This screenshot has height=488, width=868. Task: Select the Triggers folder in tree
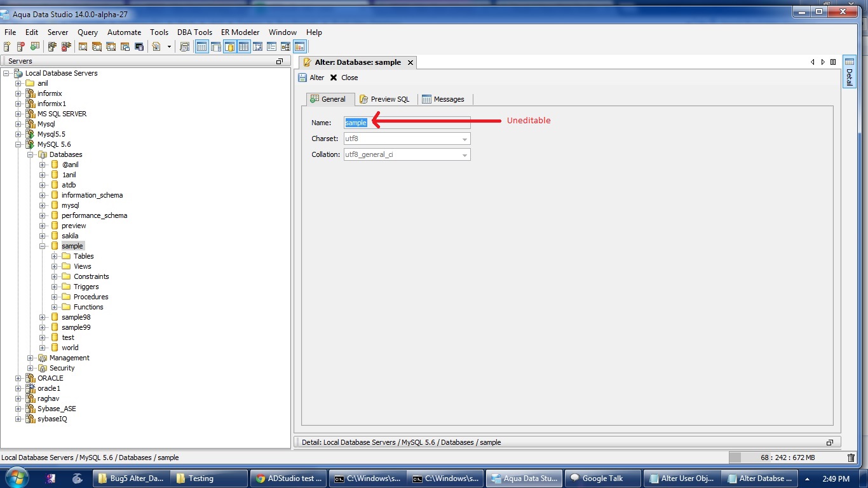[x=86, y=287]
